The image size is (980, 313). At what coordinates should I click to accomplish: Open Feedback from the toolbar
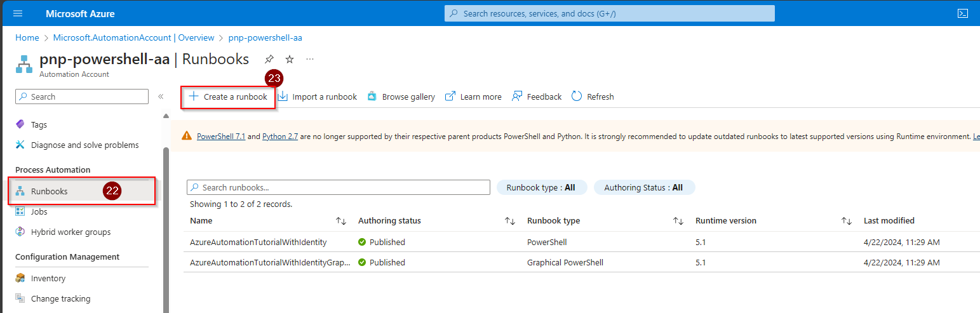[x=537, y=97]
